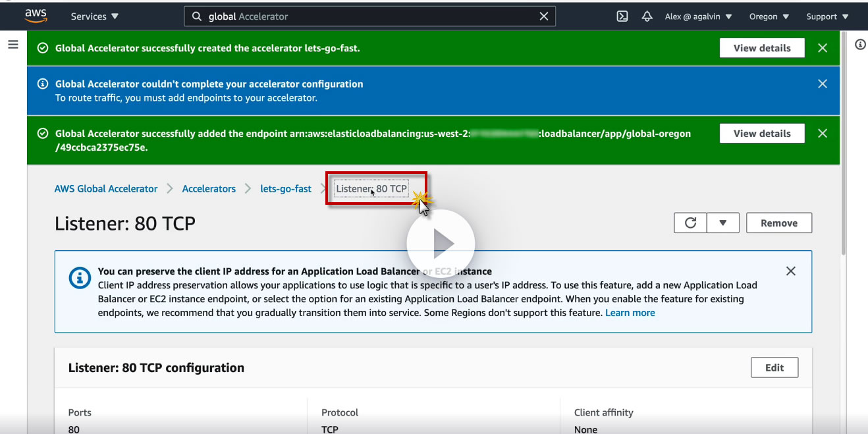Edit the Listener: 80 TCP configuration
Screen dimensions: 868x434
tap(774, 367)
